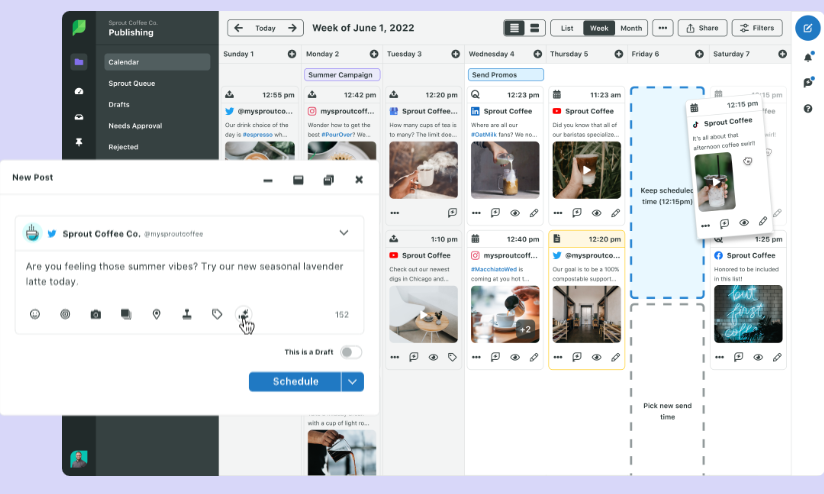Open the Compose new post pencil button
The image size is (824, 494).
807,28
